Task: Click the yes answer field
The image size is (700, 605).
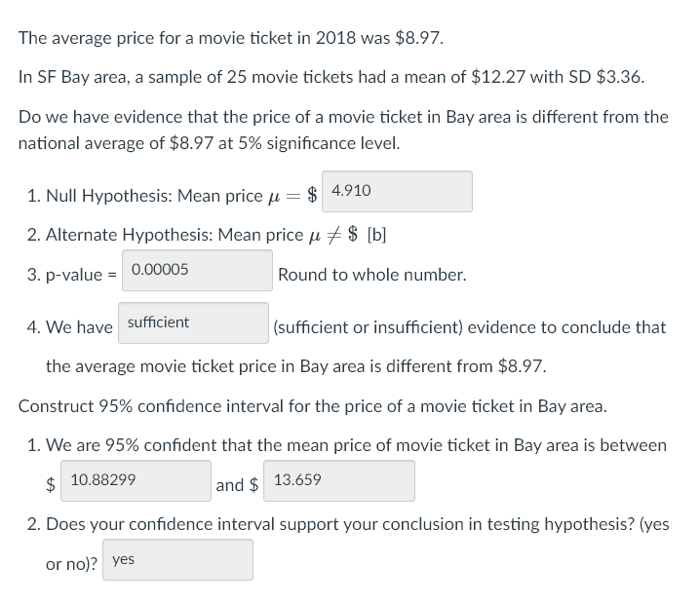Action: [177, 560]
